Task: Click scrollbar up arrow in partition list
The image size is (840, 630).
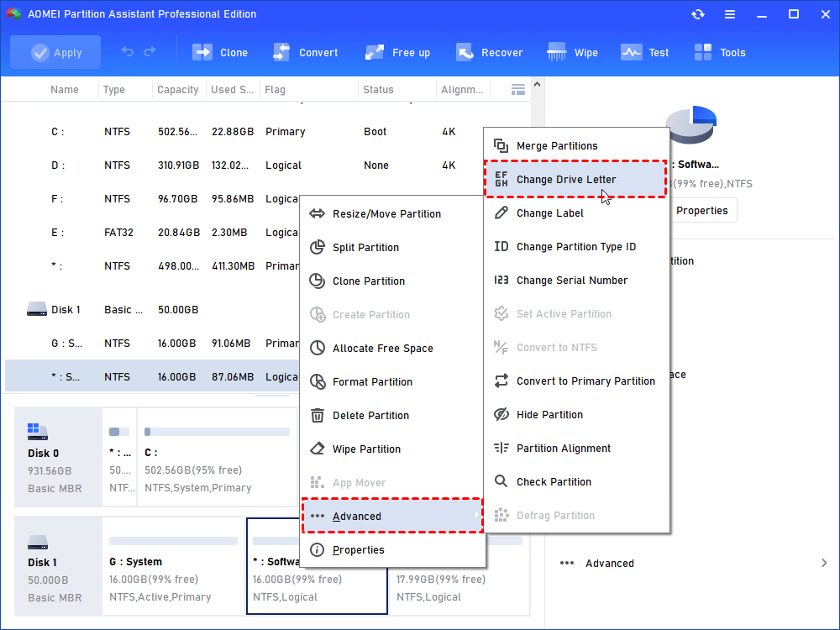Action: (x=537, y=84)
